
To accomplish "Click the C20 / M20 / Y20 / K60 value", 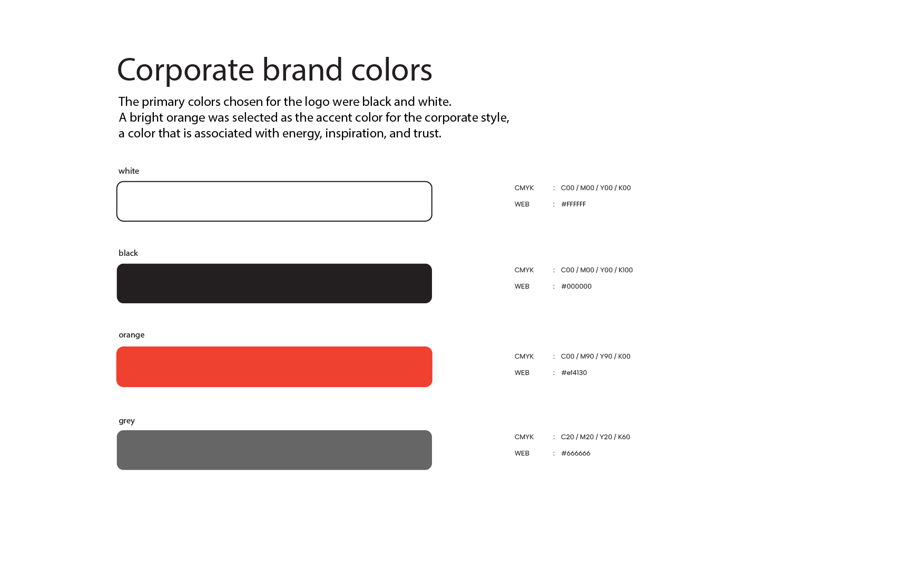I will (595, 437).
